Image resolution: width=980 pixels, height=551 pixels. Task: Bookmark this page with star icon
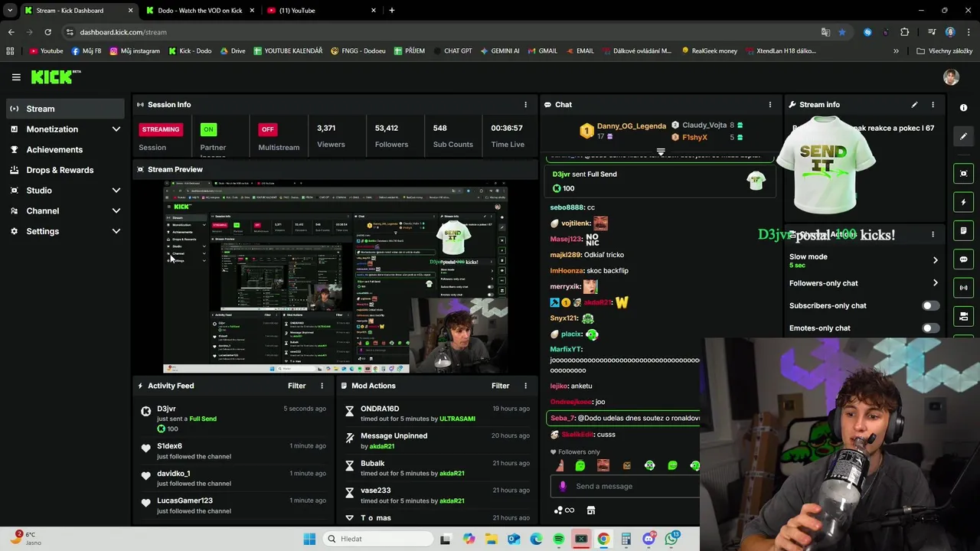tap(842, 32)
